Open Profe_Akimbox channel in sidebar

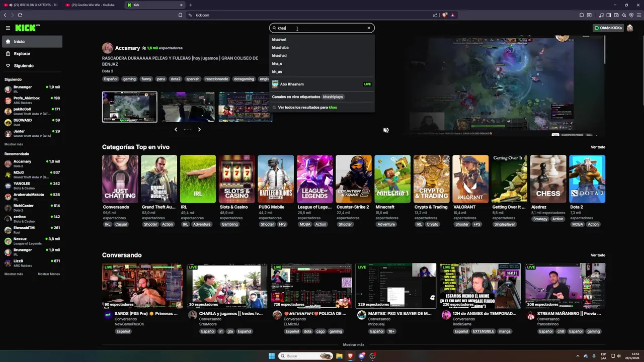(32, 100)
